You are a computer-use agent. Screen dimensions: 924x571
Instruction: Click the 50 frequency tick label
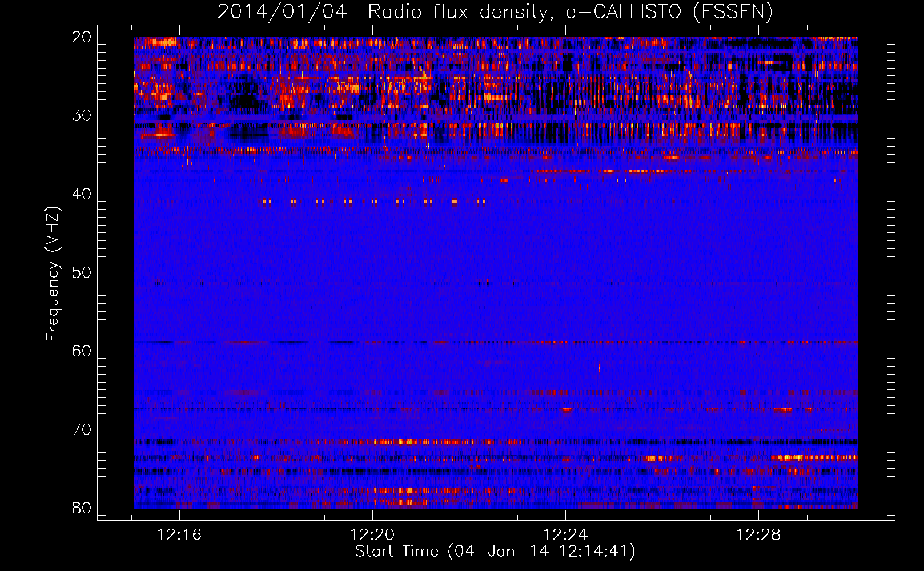82,272
